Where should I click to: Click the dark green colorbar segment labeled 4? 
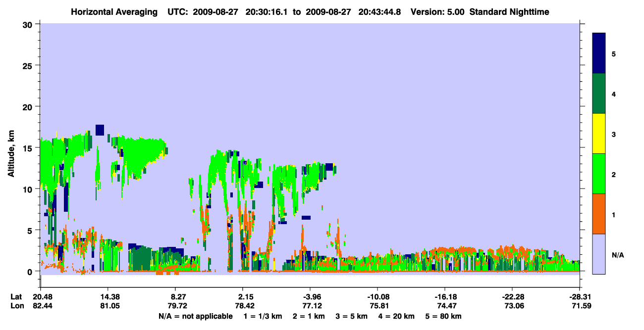tap(599, 94)
